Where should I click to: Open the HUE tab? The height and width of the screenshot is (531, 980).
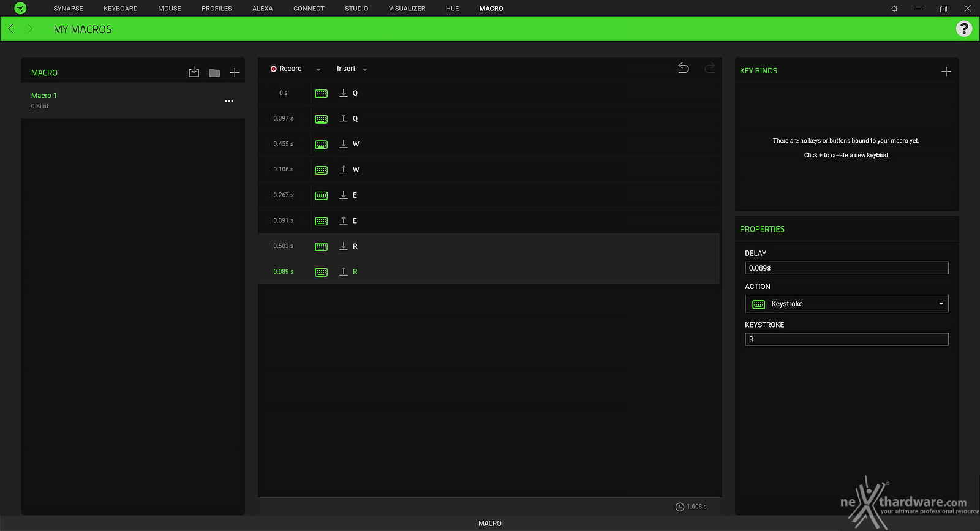tap(453, 9)
